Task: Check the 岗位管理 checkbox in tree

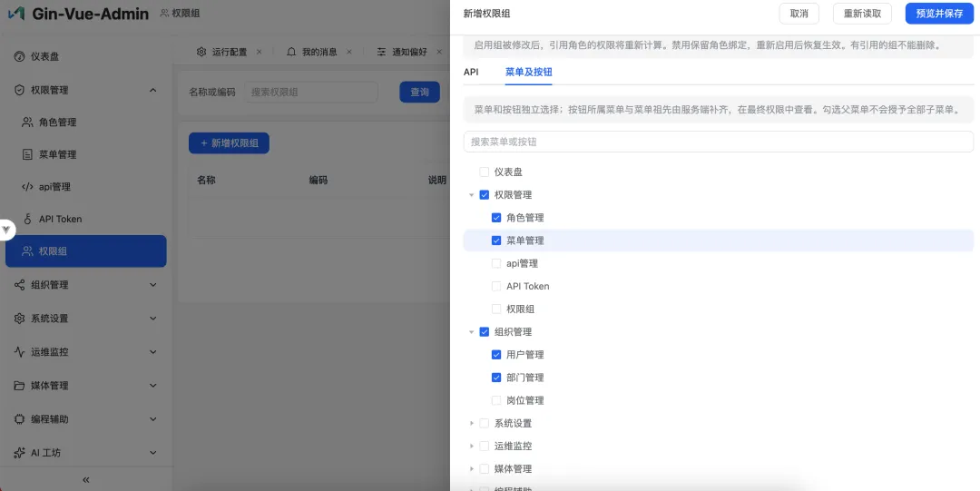Action: pos(496,400)
